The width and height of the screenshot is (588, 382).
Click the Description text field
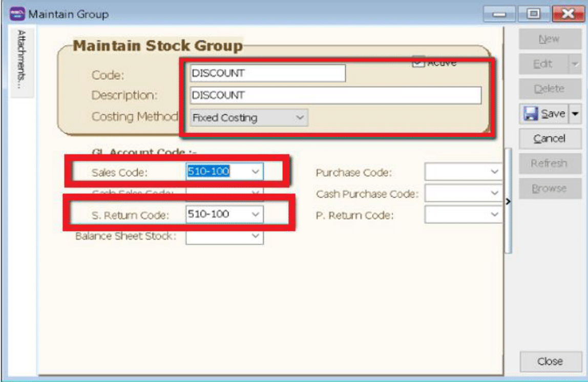point(335,95)
